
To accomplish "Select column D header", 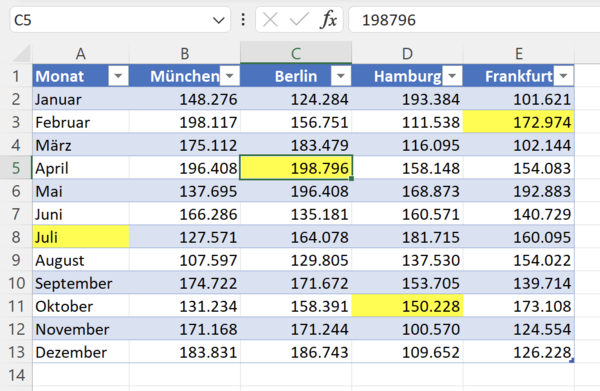I will click(x=407, y=53).
